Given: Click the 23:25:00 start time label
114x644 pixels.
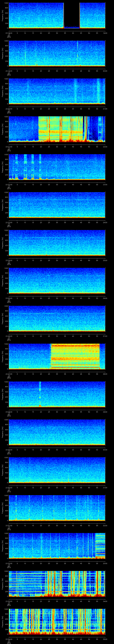Looking at the screenshot, I should (x=9, y=298).
